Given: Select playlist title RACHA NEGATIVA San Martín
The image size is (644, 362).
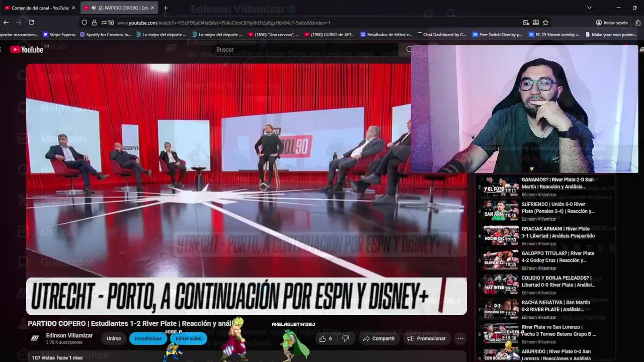Looking at the screenshot, I should click(557, 306).
